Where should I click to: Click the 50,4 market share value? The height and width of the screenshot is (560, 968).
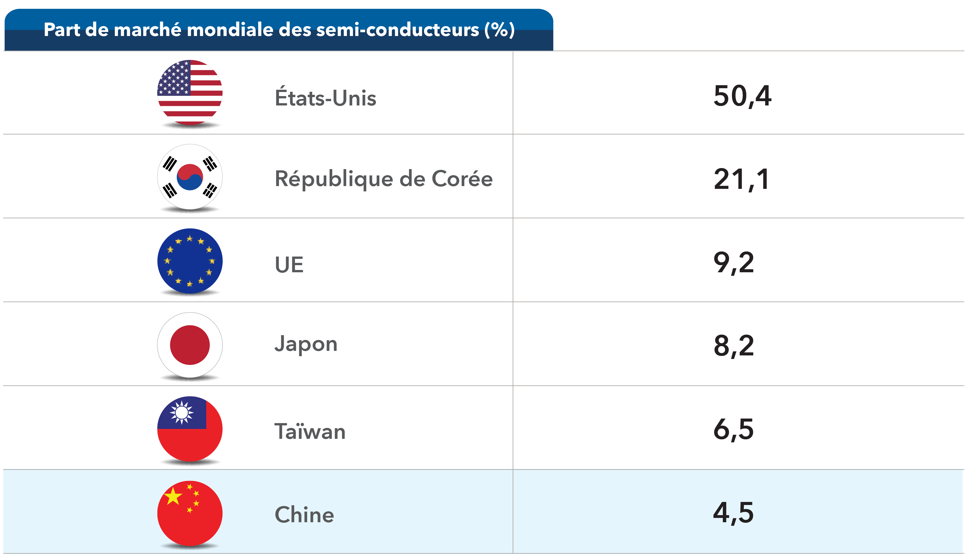point(742,96)
